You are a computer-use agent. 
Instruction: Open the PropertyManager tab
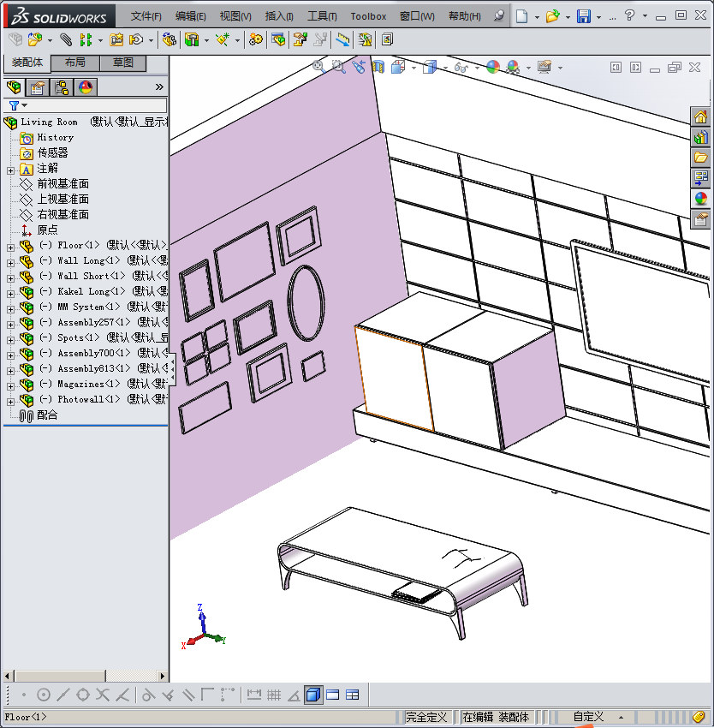pos(38,87)
